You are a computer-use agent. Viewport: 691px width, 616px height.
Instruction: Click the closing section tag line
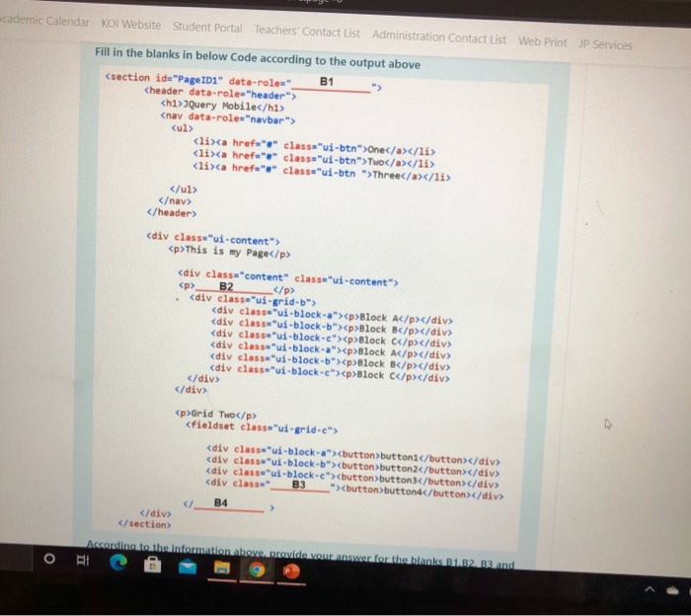pos(144,524)
